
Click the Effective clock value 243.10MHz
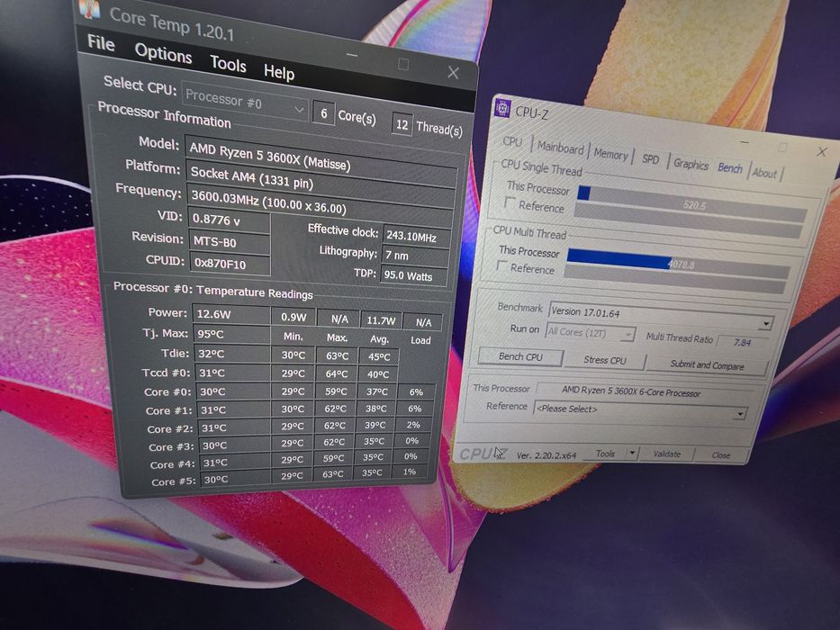click(416, 236)
